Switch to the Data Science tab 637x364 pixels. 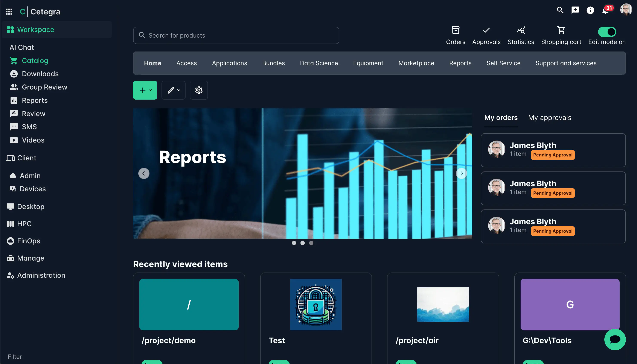319,63
